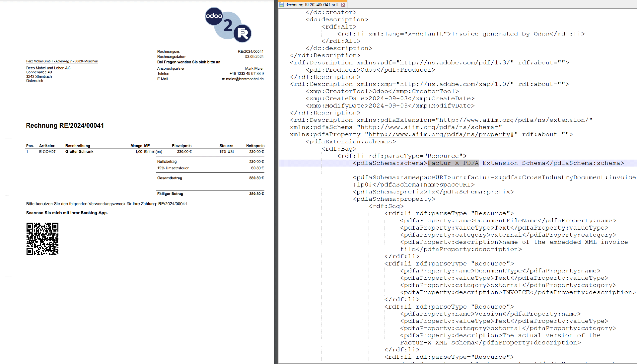Click the xmp:CreateDate 2024-09-03 line
The height and width of the screenshot is (364, 637).
(x=390, y=99)
